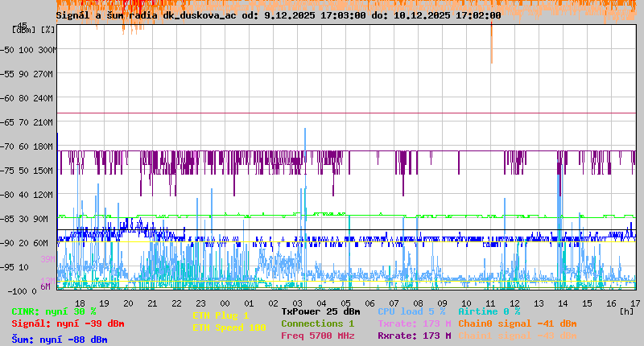
Task: Click hour label '10' on time axis
Action: coord(466,303)
